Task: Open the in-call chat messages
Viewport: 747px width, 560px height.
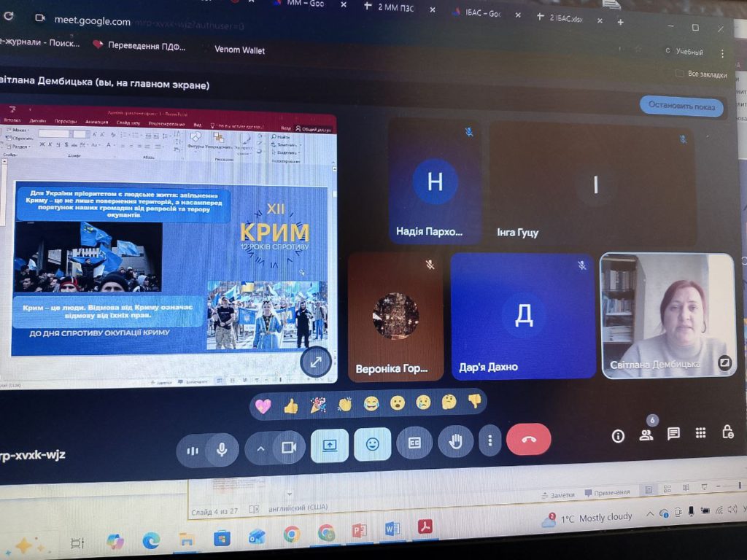Action: click(673, 434)
